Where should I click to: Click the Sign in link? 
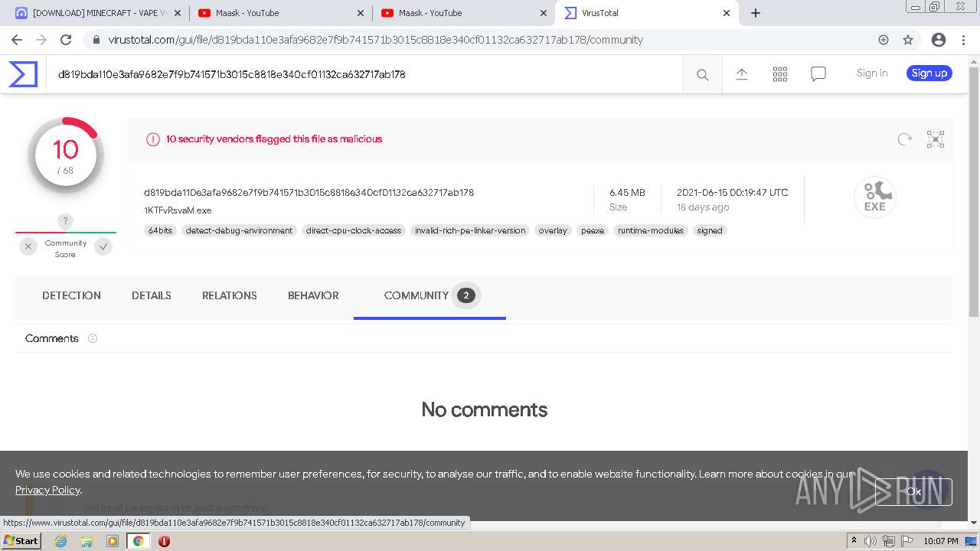[x=872, y=73]
